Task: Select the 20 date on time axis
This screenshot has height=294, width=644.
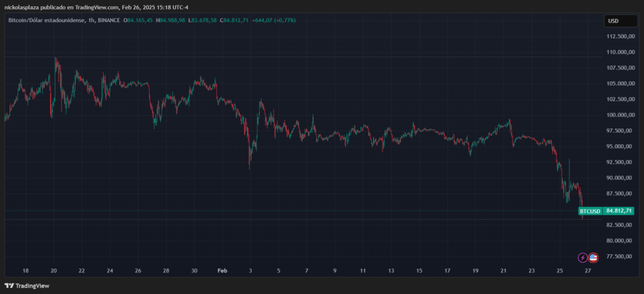Action: click(x=53, y=271)
